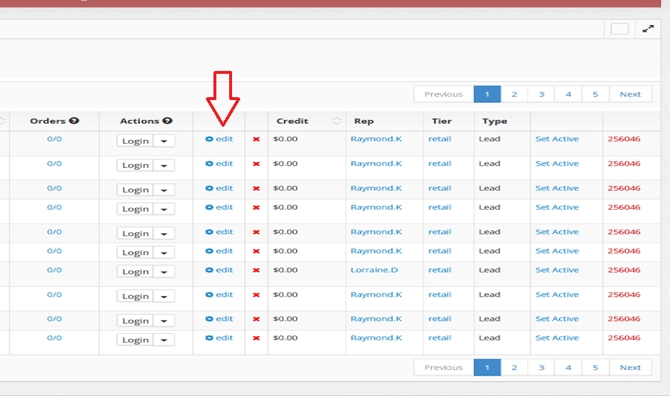Click the Login button in second row
The height and width of the screenshot is (396, 670).
135,165
